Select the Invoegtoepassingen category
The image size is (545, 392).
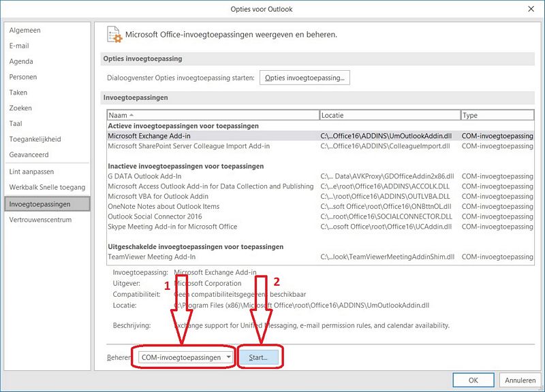[47, 204]
